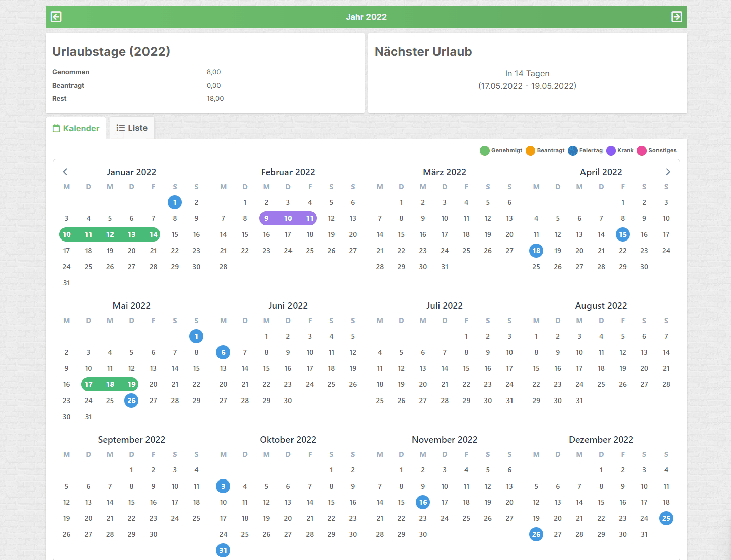Click the Jahr 2022 header title
Viewport: 731px width, 560px height.
(366, 17)
